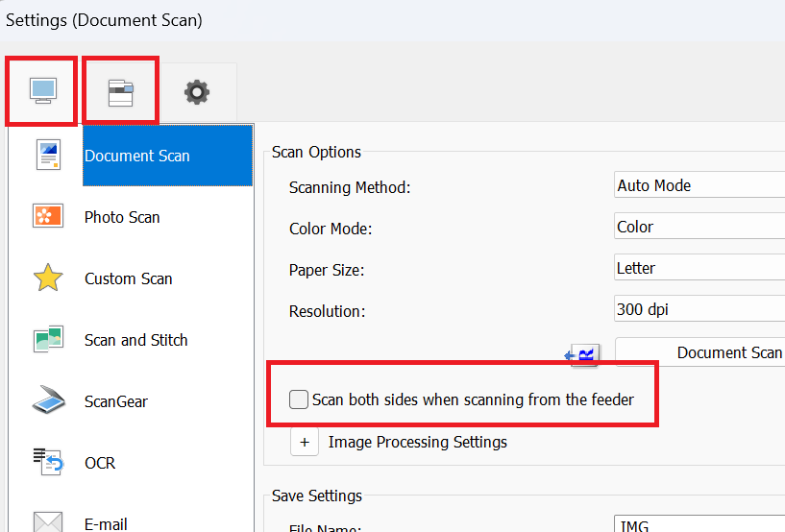Open the Color Mode dropdown

click(x=699, y=228)
